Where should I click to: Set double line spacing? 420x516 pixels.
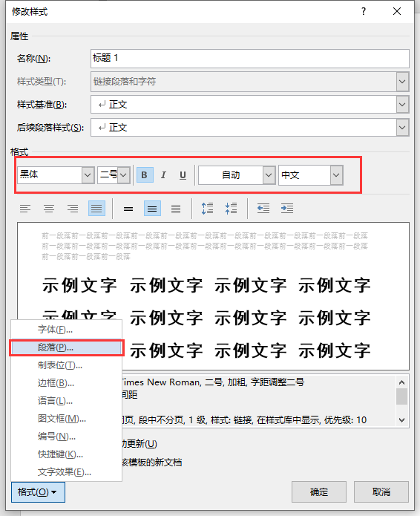click(x=176, y=209)
